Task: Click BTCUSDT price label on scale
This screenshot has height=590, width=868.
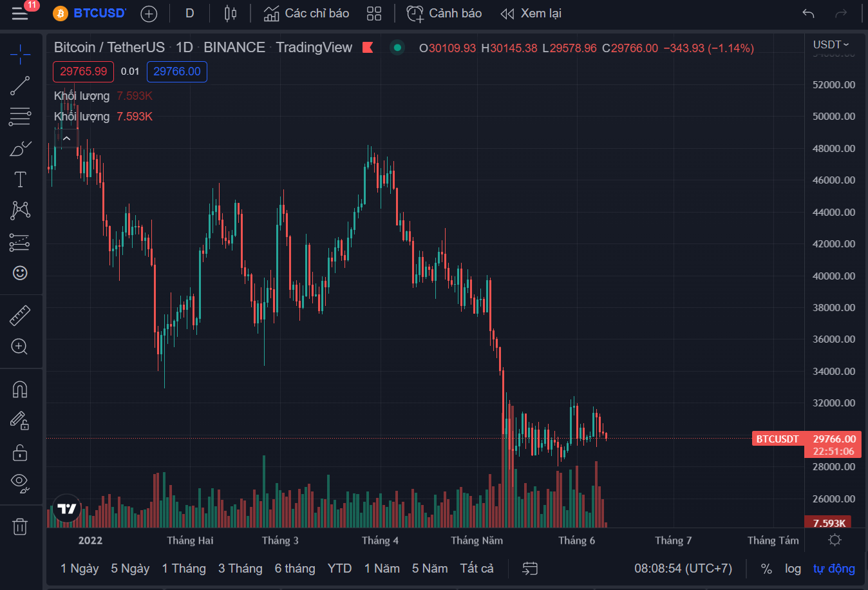Action: [x=778, y=439]
